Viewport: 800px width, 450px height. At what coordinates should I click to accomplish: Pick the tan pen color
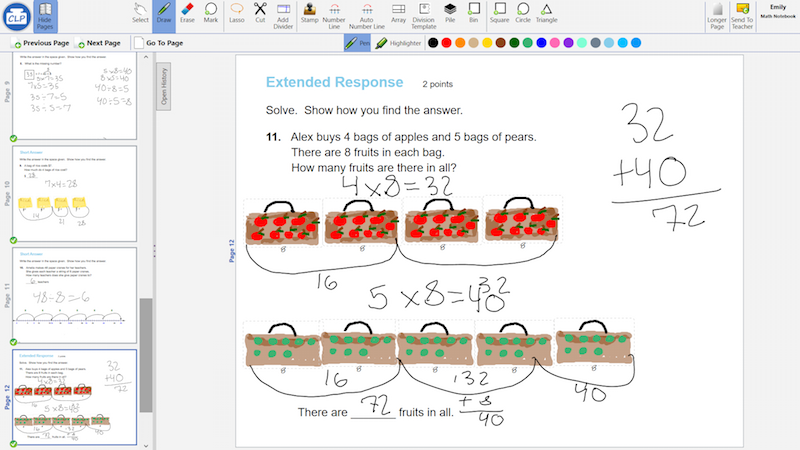coord(473,43)
